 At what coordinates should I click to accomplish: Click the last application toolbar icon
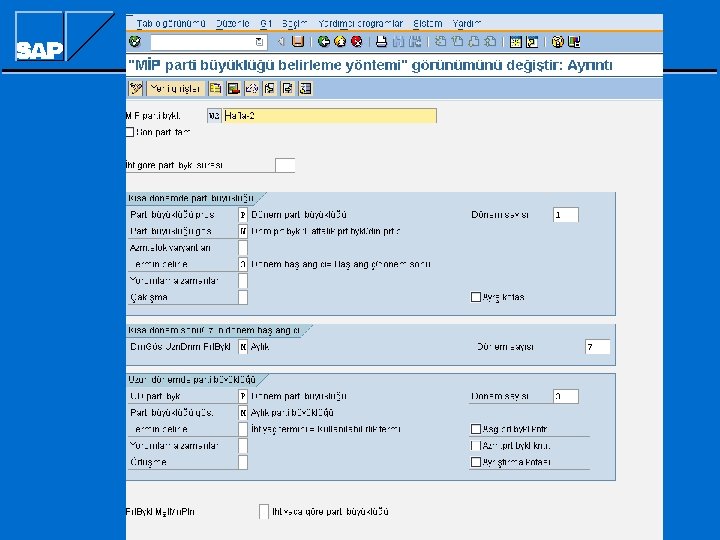305,88
